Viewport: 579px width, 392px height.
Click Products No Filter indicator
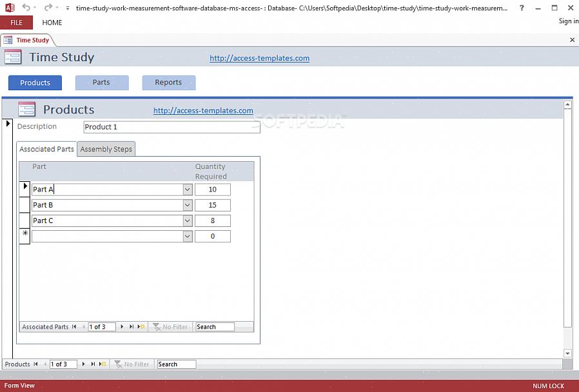[132, 364]
